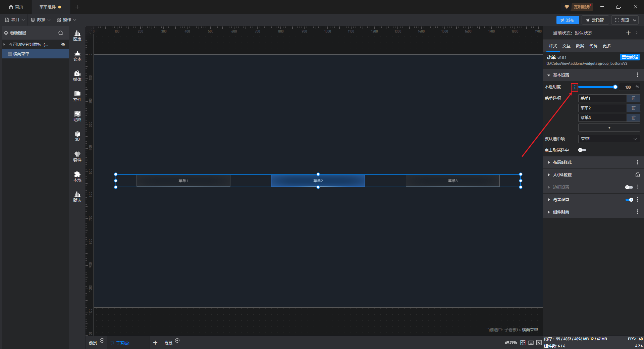Delete the 菜单1 menu option

634,98
